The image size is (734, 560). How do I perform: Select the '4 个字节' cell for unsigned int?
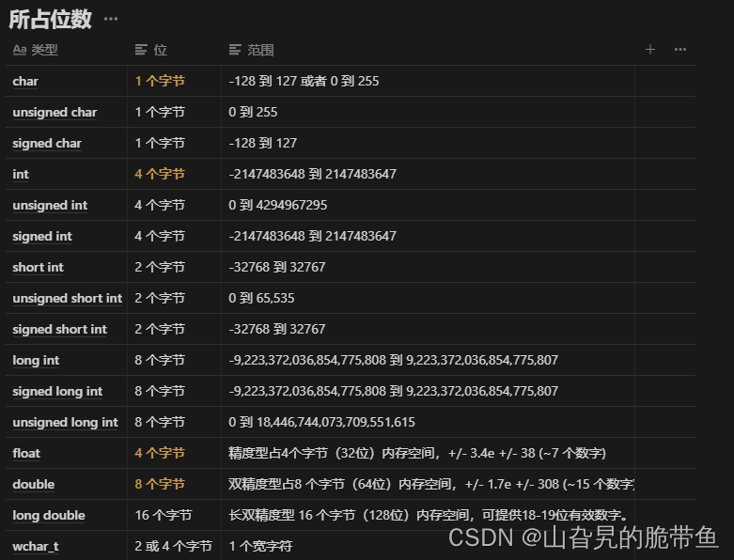pyautogui.click(x=174, y=205)
